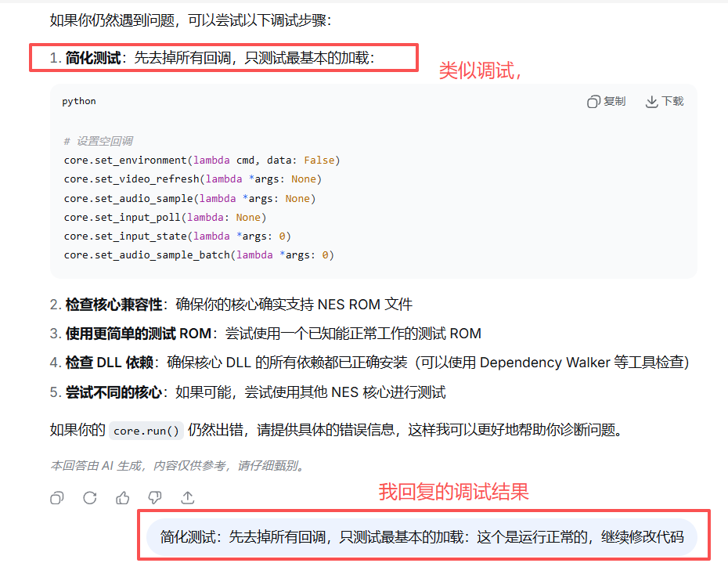Download the Python code snippet
Viewport: 728px width, 563px height.
pyautogui.click(x=664, y=102)
